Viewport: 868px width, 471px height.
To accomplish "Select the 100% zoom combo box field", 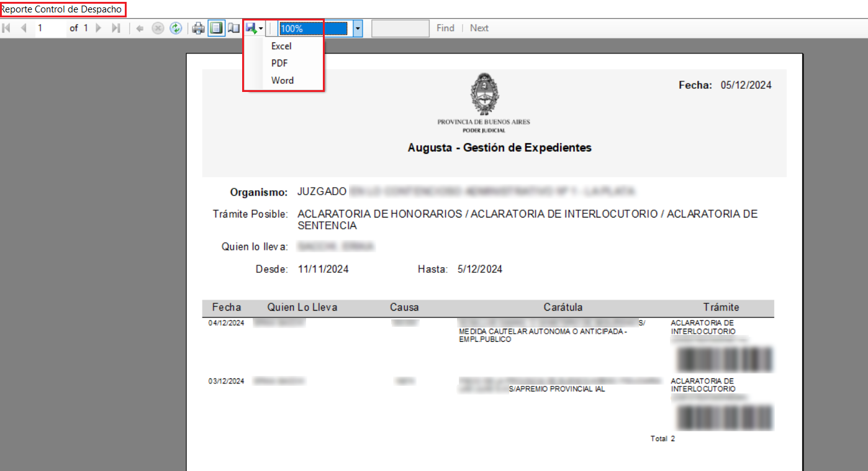I will pos(314,29).
